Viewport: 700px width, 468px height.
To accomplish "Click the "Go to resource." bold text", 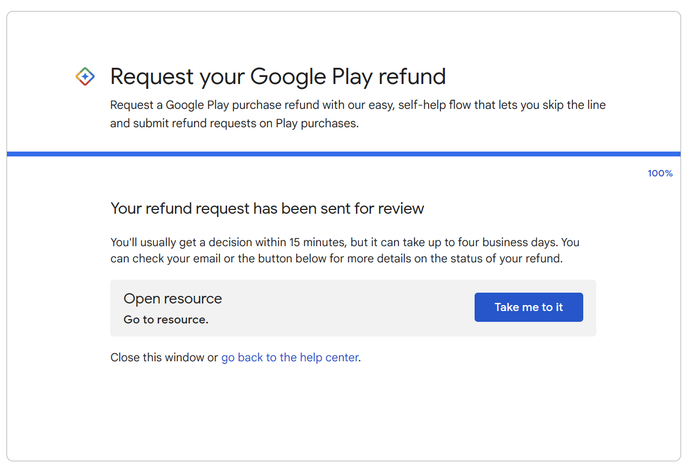I will pyautogui.click(x=166, y=320).
